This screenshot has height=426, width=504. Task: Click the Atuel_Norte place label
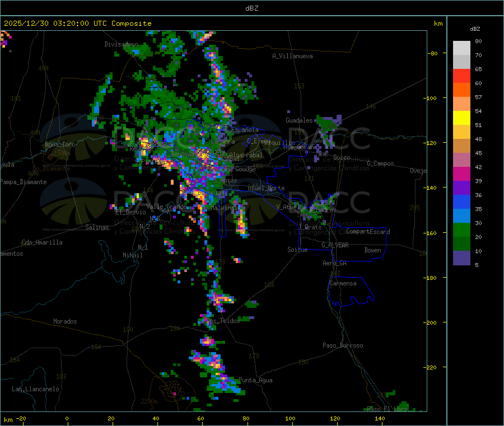pos(266,188)
